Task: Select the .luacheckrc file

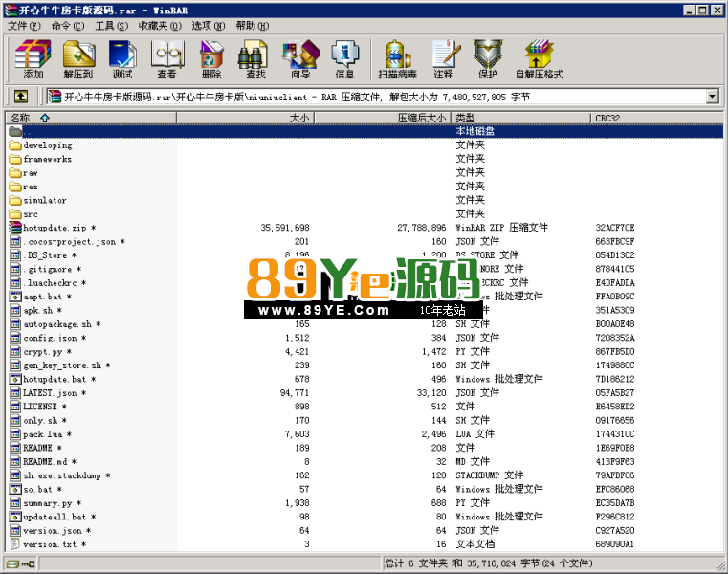Action: (48, 283)
